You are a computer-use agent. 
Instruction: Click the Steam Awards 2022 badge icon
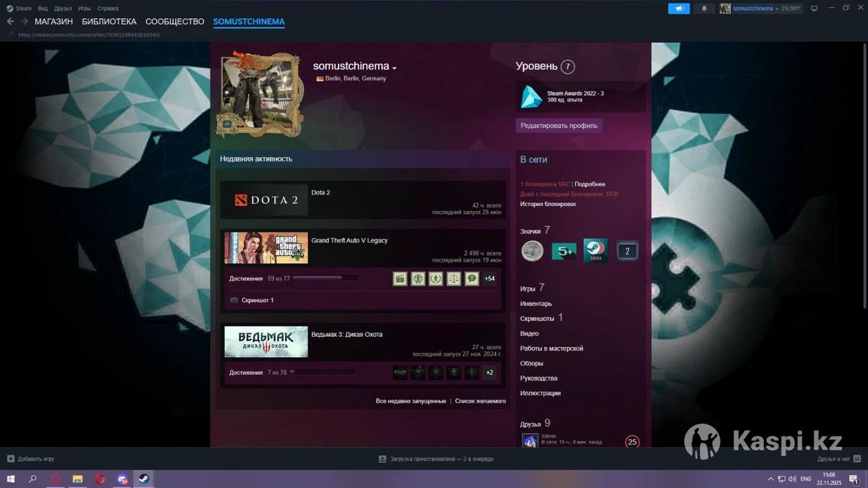click(532, 97)
